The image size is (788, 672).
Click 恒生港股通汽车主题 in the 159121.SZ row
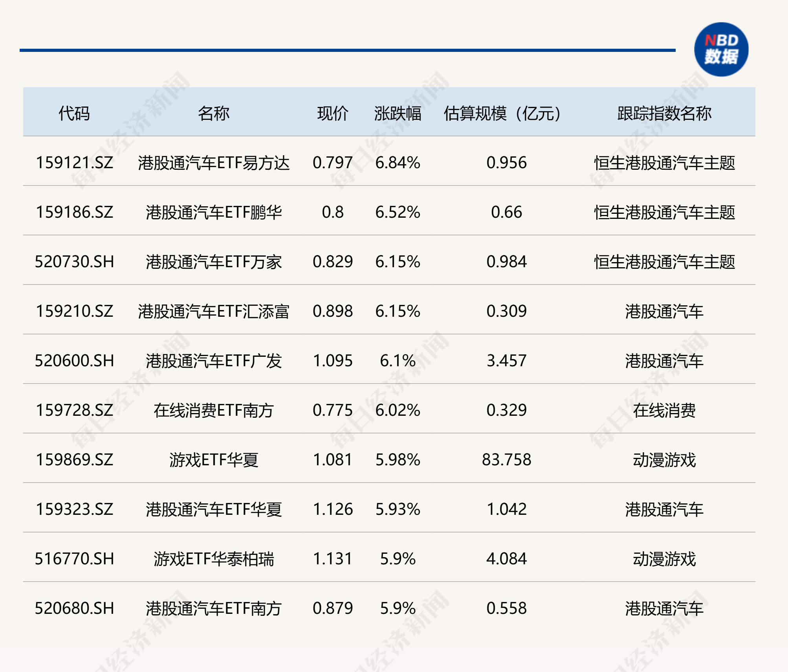[x=664, y=163]
